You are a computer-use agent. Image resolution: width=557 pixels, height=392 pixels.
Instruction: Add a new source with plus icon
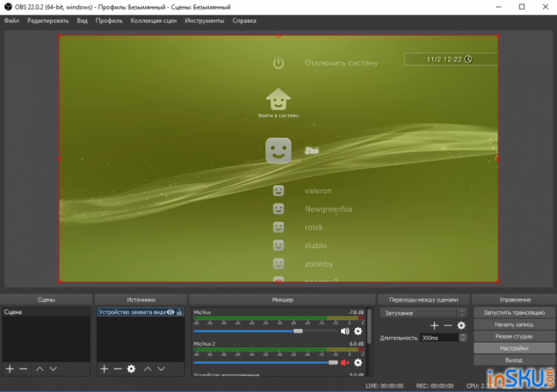[x=104, y=369]
